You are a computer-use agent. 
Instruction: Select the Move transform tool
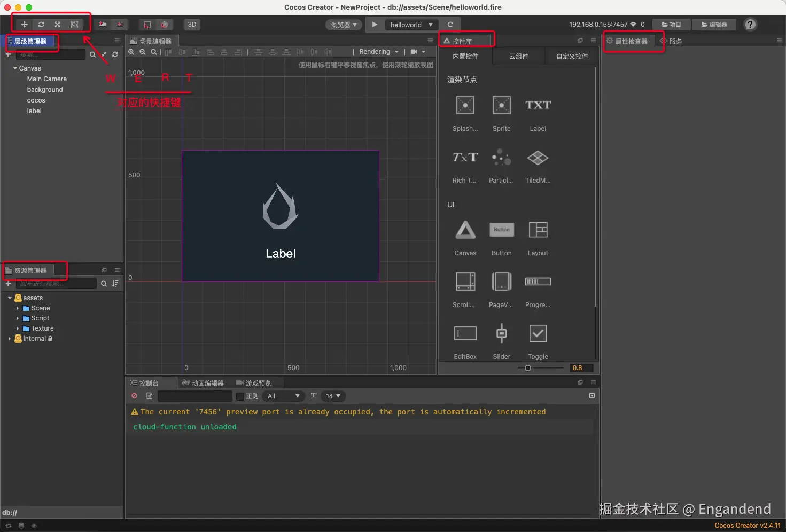pyautogui.click(x=24, y=25)
